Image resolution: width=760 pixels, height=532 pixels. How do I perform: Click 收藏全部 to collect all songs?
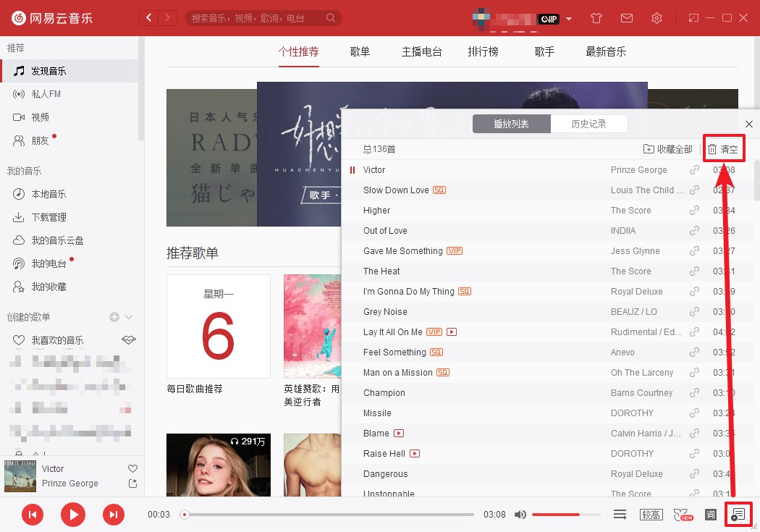coord(668,149)
